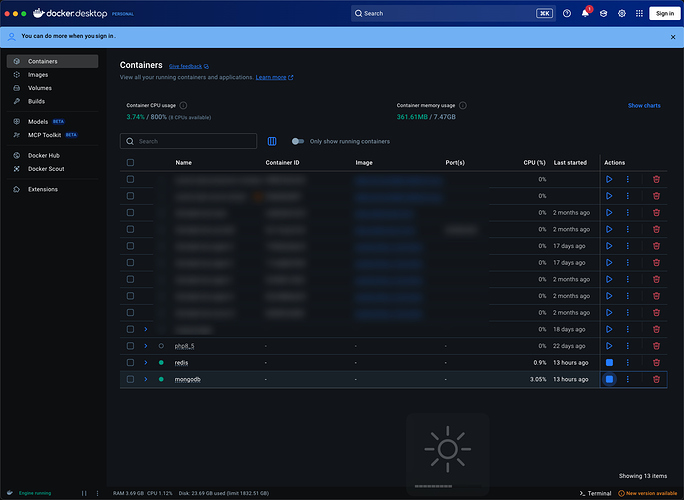This screenshot has height=500, width=684.
Task: Check the box for 18 days ago row
Action: click(130, 329)
